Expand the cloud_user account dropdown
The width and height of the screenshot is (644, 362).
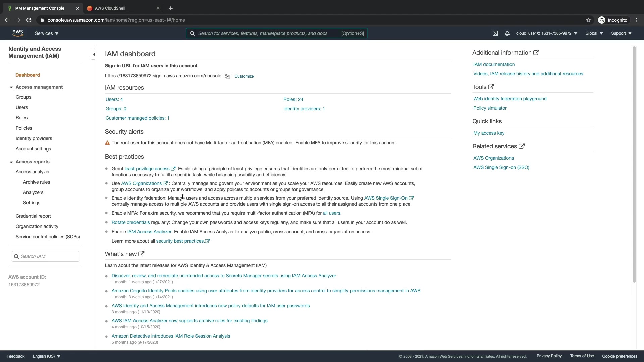click(x=546, y=33)
